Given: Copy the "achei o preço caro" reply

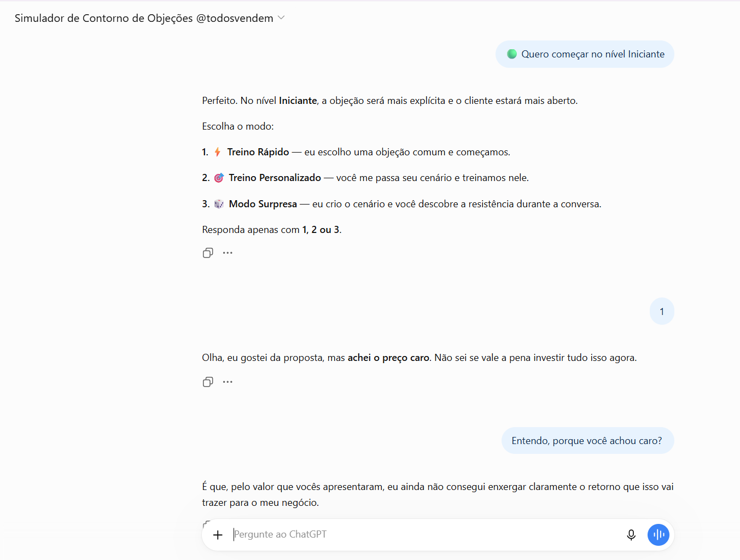Looking at the screenshot, I should pyautogui.click(x=208, y=382).
